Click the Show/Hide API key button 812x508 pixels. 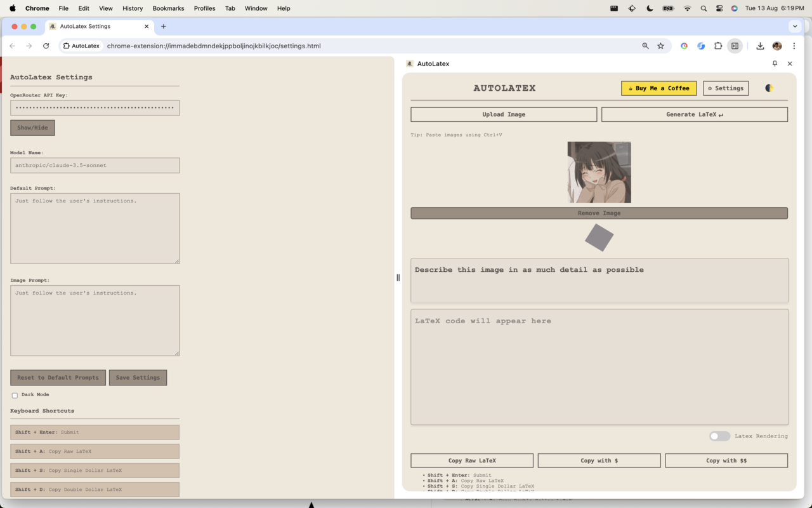tap(32, 128)
